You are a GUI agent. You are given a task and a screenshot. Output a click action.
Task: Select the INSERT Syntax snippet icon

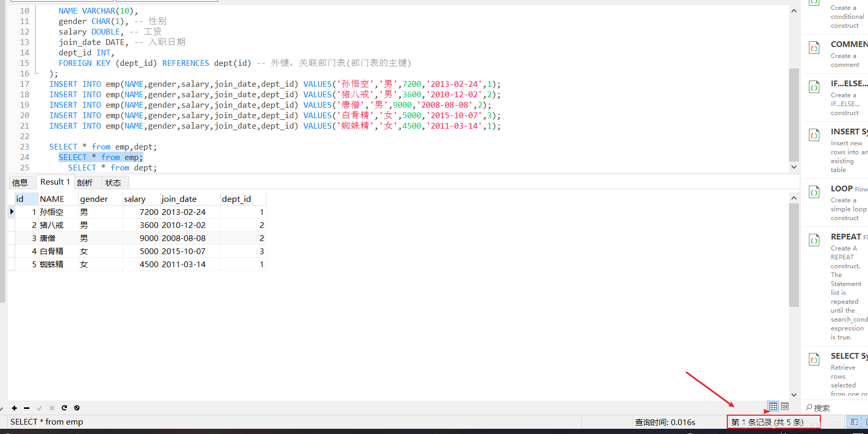(x=814, y=135)
